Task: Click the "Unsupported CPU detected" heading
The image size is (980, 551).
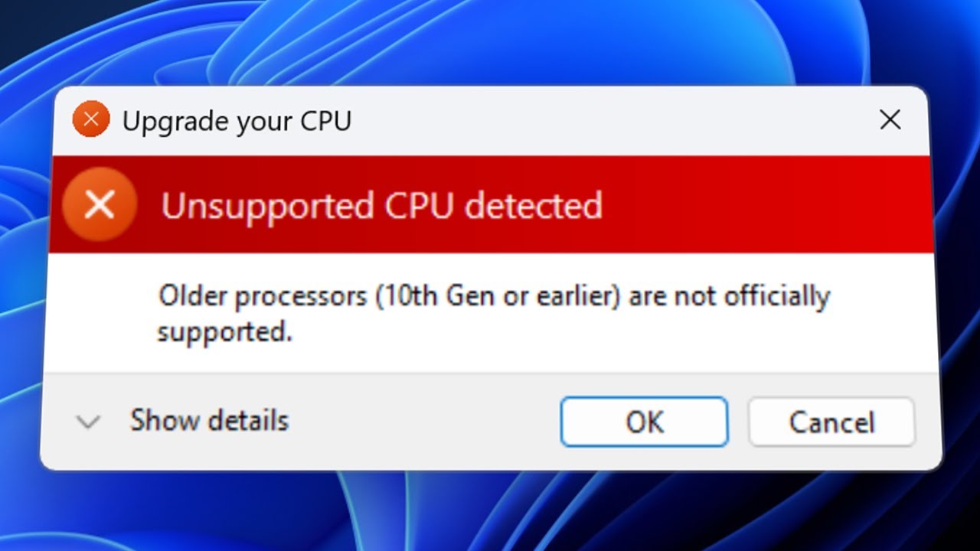Action: [381, 206]
